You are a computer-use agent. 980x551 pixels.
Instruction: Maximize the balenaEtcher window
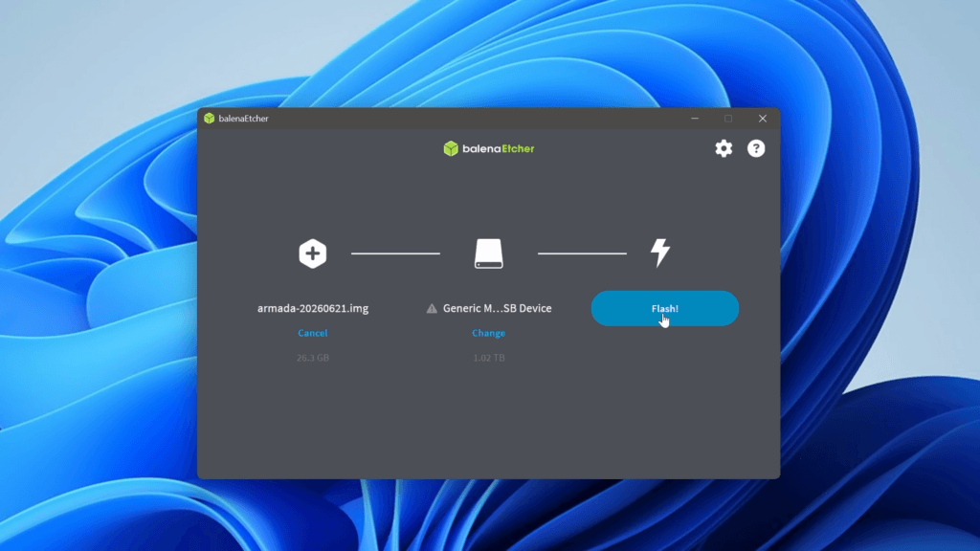pyautogui.click(x=728, y=118)
